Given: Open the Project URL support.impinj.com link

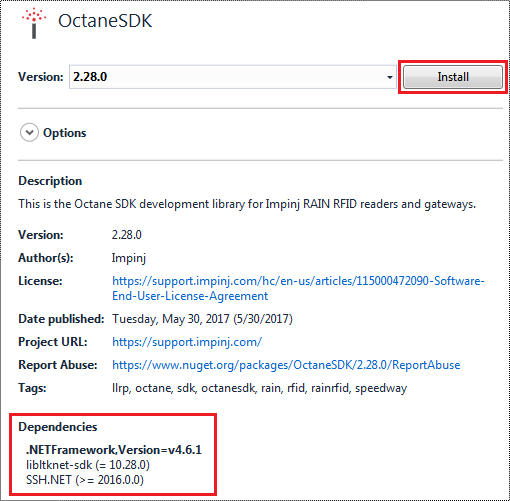Looking at the screenshot, I should pyautogui.click(x=187, y=342).
